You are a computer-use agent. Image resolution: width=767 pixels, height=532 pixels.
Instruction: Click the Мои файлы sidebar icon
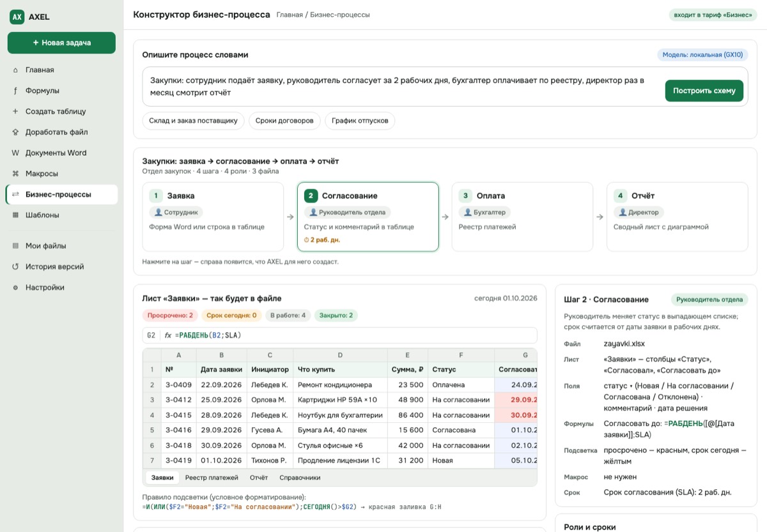(x=15, y=246)
